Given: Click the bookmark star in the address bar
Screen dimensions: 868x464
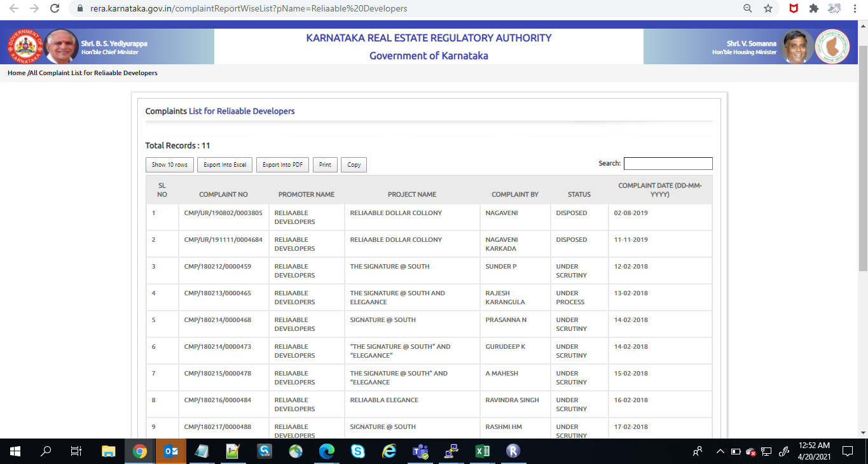Looking at the screenshot, I should click(x=768, y=9).
